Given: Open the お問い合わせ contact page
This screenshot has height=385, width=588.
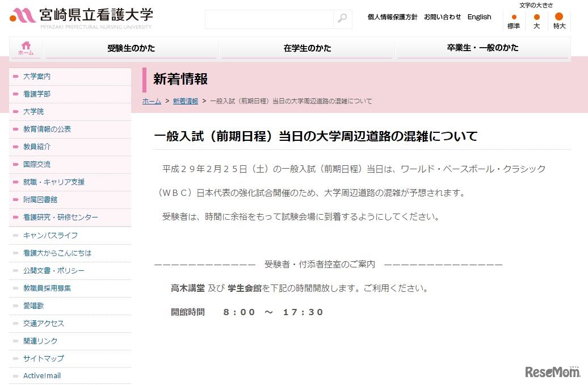Looking at the screenshot, I should pos(443,16).
